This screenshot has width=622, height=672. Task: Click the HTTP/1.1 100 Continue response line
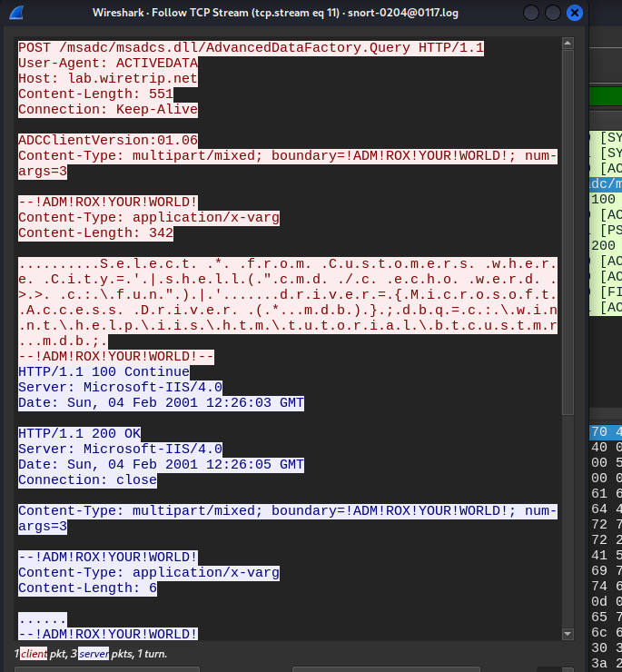[104, 371]
